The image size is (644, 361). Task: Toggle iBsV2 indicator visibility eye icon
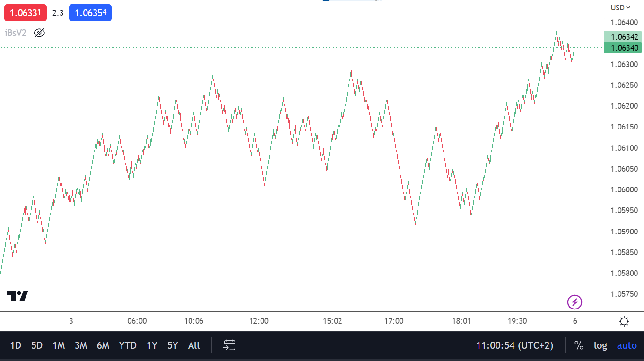pos(39,33)
